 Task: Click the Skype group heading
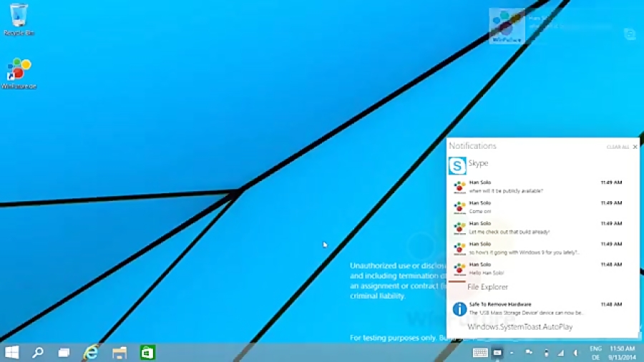point(478,163)
